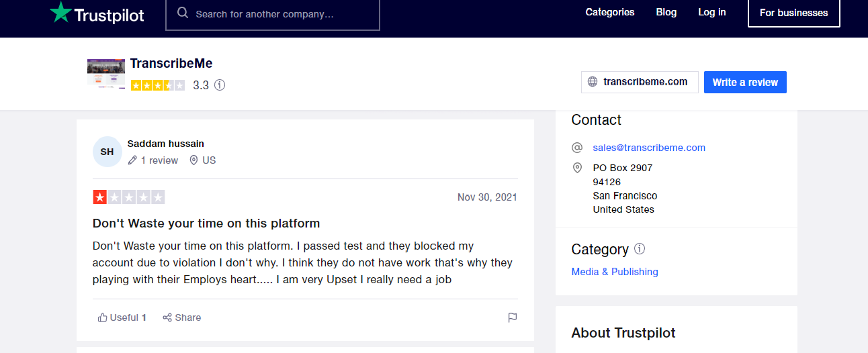Screen dimensions: 868x353
Task: Focus the Search for another company field
Action: tap(273, 13)
